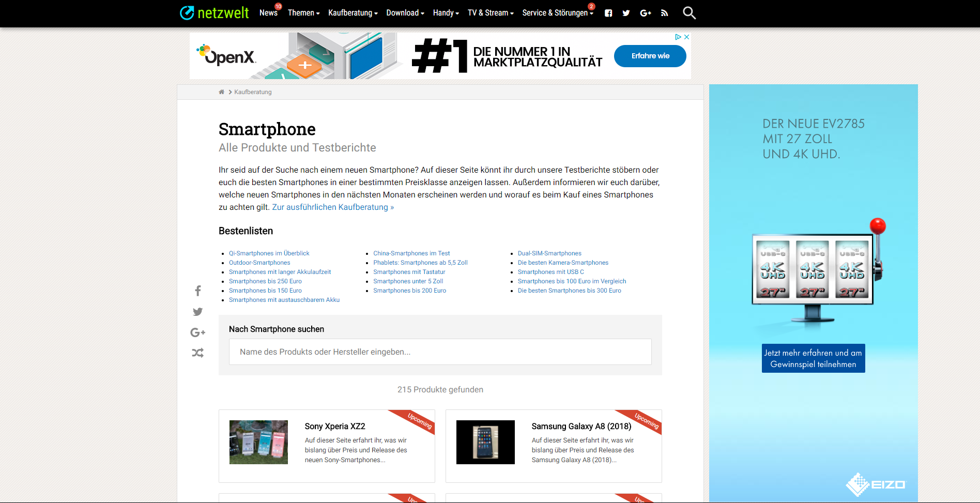Open Phablets: Smartphones ab 5,5 Zoll
The width and height of the screenshot is (980, 503).
420,263
